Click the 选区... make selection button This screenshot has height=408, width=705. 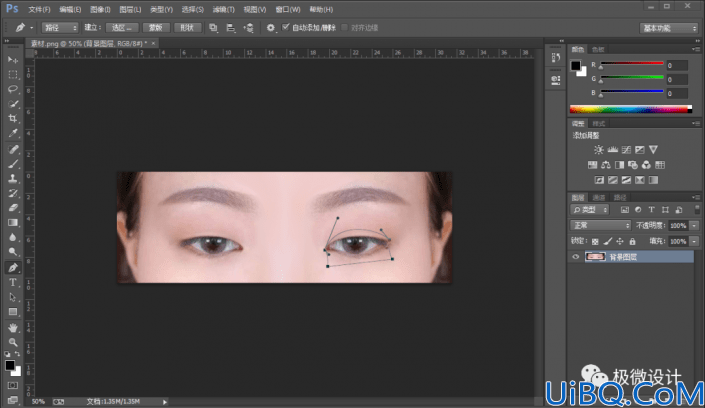[x=122, y=28]
